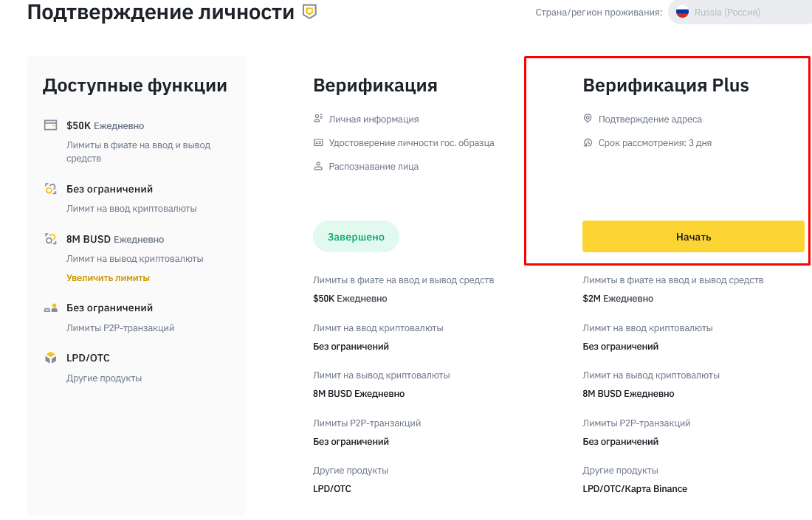The height and width of the screenshot is (520, 812).
Task: Click the personal info icon under Верификация
Action: coord(318,119)
